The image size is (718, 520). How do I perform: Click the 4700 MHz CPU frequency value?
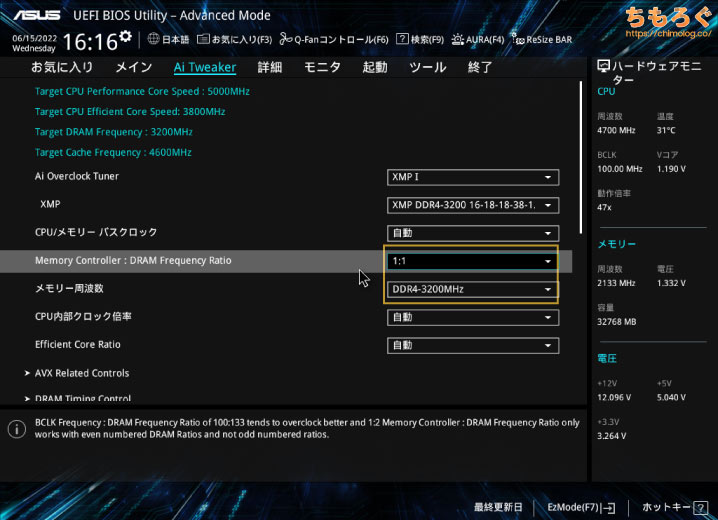(616, 130)
